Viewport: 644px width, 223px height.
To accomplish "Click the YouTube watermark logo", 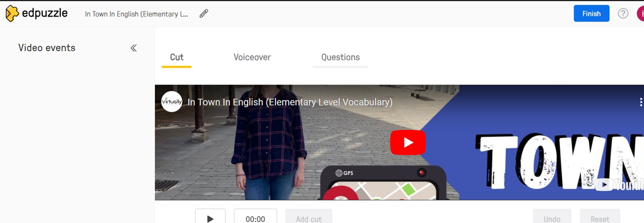I will [x=619, y=185].
